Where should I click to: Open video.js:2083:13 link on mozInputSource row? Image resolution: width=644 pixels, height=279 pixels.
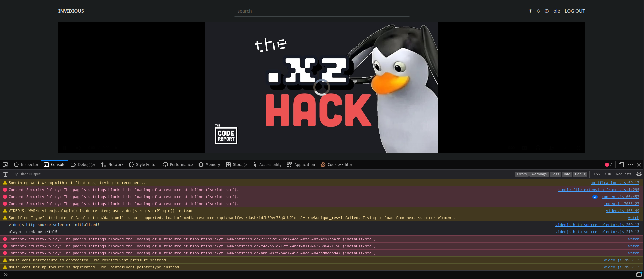click(x=622, y=267)
